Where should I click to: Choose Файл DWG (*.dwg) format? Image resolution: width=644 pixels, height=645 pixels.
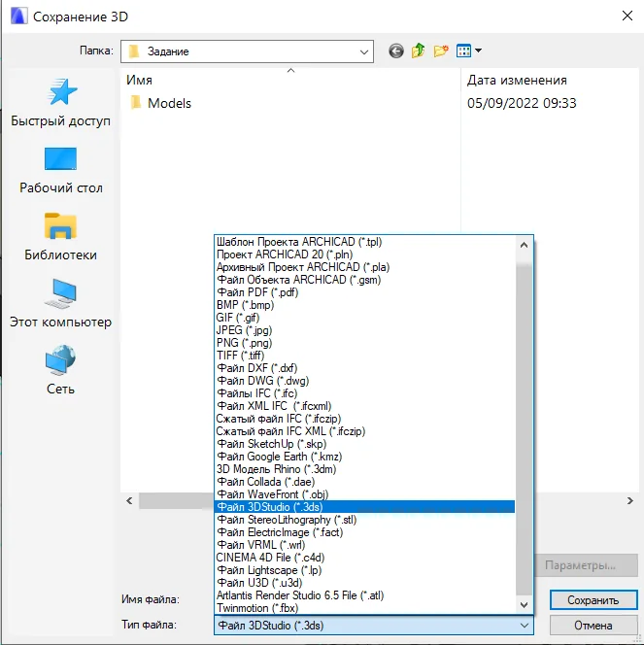pyautogui.click(x=364, y=381)
